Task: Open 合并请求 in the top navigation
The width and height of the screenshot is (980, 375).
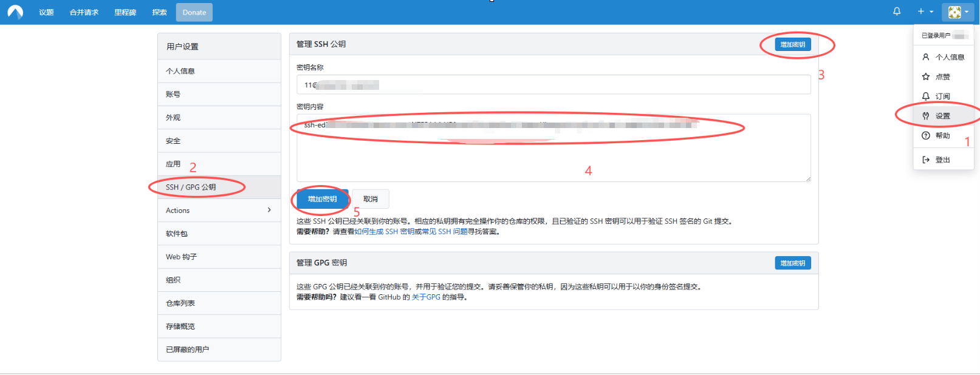Action: 84,12
